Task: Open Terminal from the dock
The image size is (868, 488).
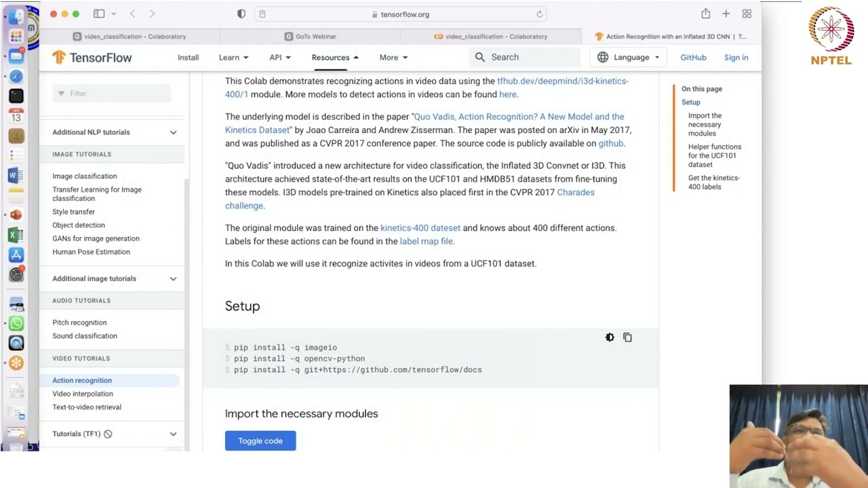Action: [x=16, y=96]
